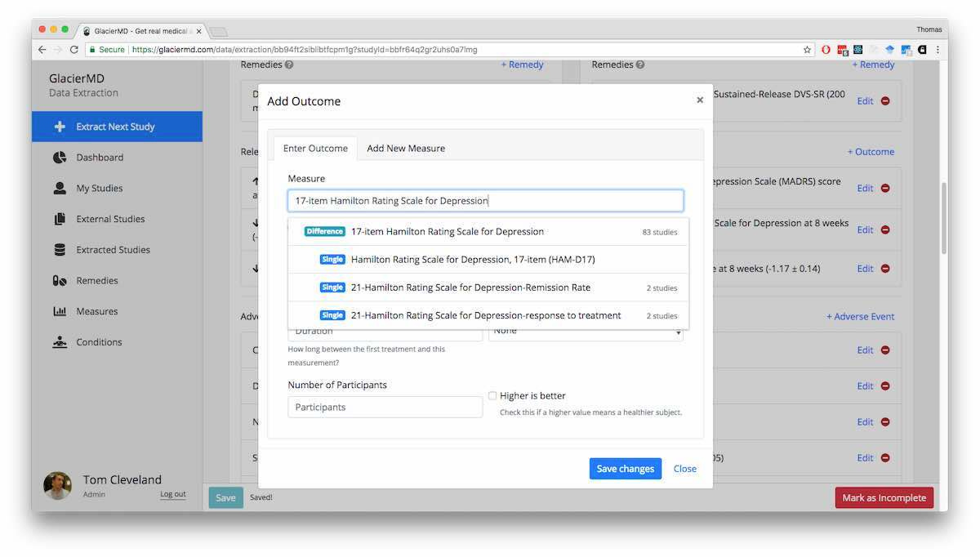
Task: Click Tom Cleveland's profile avatar
Action: point(57,485)
